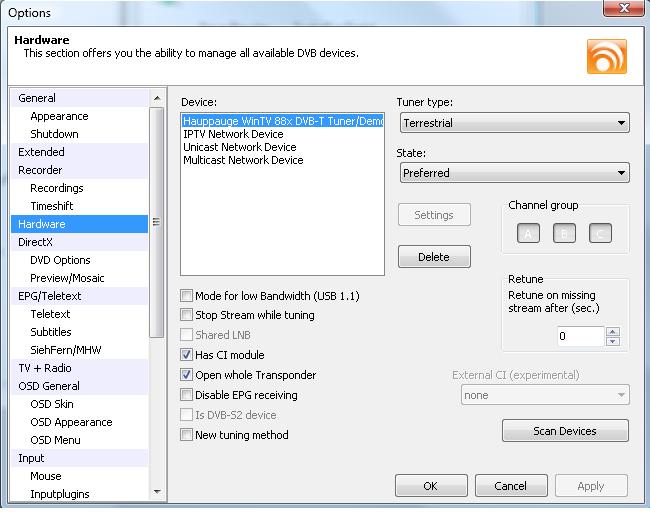The width and height of the screenshot is (650, 512).
Task: Open the State dropdown
Action: [x=514, y=173]
